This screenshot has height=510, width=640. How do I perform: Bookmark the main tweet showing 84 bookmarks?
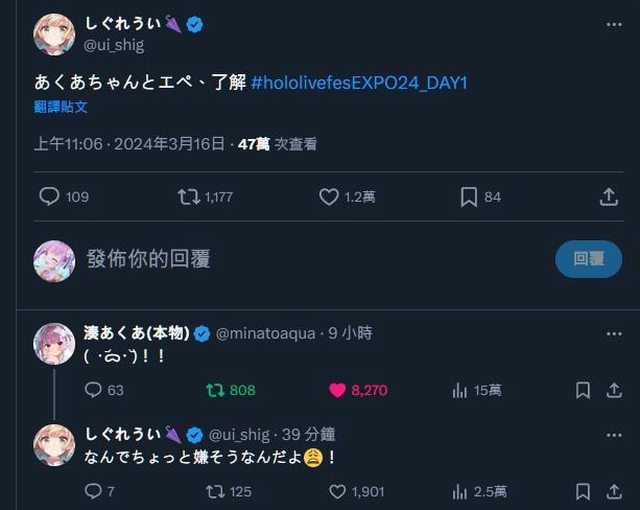pos(469,197)
